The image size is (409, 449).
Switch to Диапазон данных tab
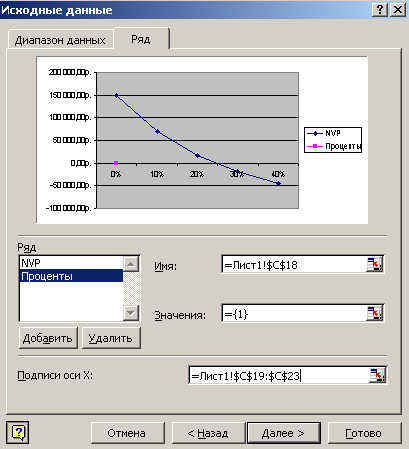click(60, 40)
